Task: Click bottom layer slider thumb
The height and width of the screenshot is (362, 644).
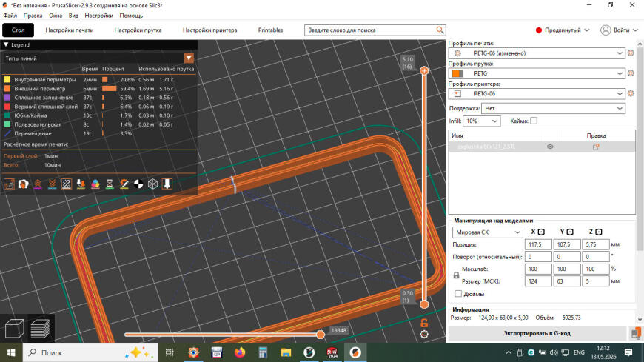Action: point(424,304)
